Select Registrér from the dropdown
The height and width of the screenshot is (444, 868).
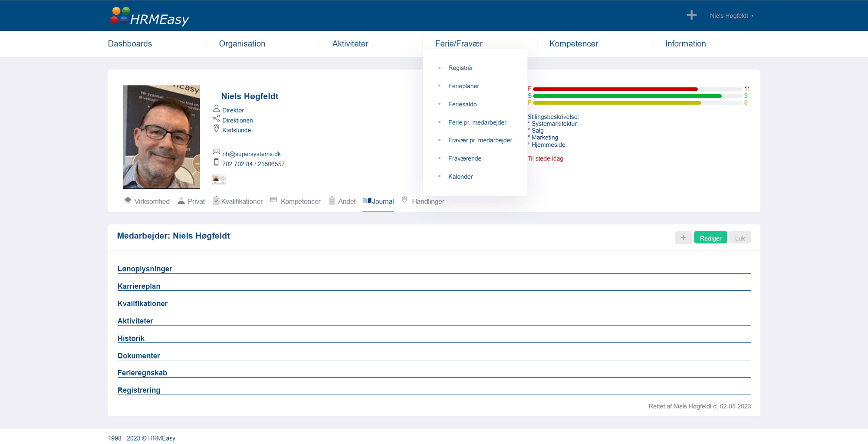pos(460,68)
